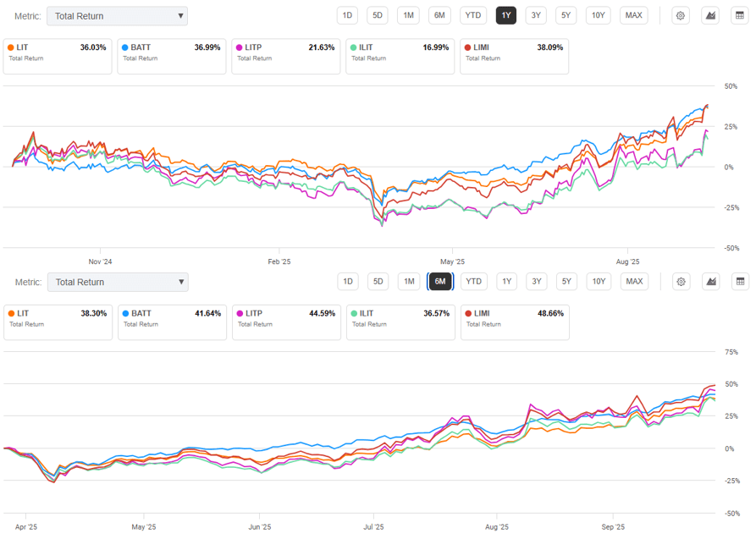Viewport: 756px width, 550px height.
Task: Click the chart type icon on lower chart
Action: (x=710, y=282)
